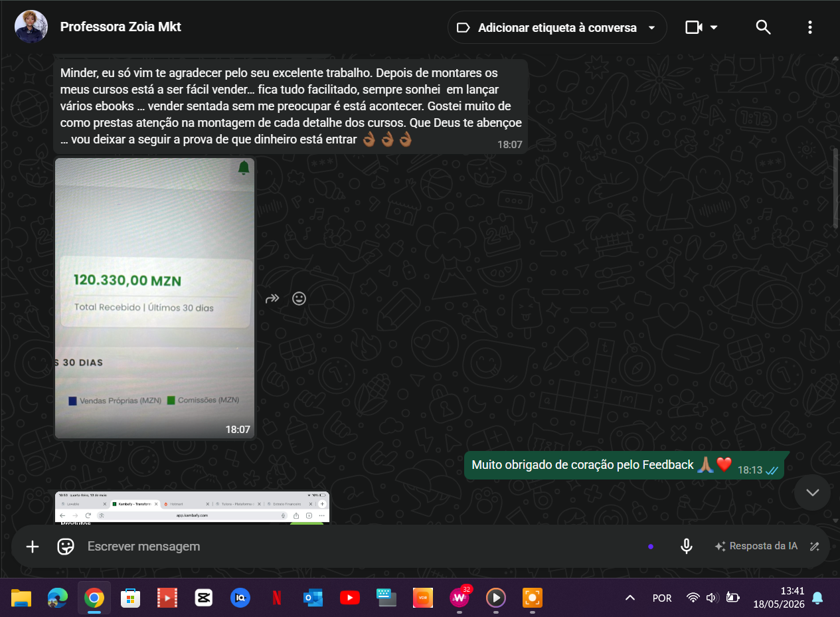Open the pink W app with 32 badge
This screenshot has width=840, height=617.
460,598
